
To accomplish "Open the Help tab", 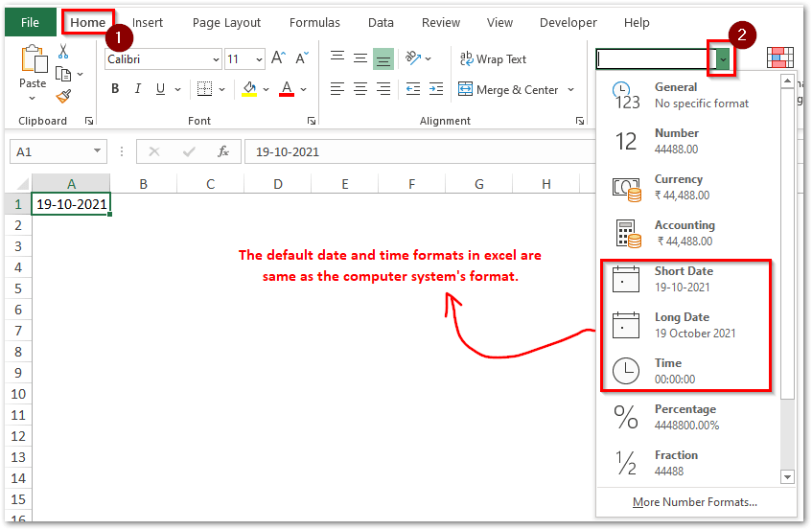I will click(x=637, y=22).
